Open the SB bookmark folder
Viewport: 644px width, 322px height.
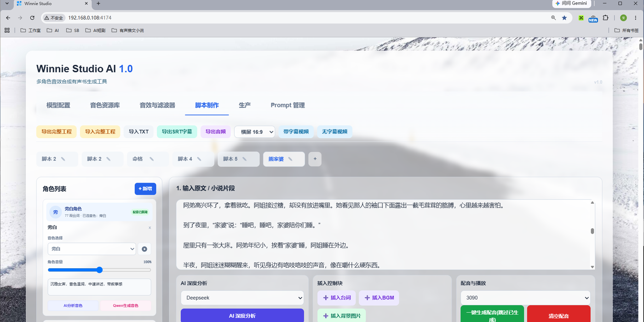pyautogui.click(x=73, y=30)
